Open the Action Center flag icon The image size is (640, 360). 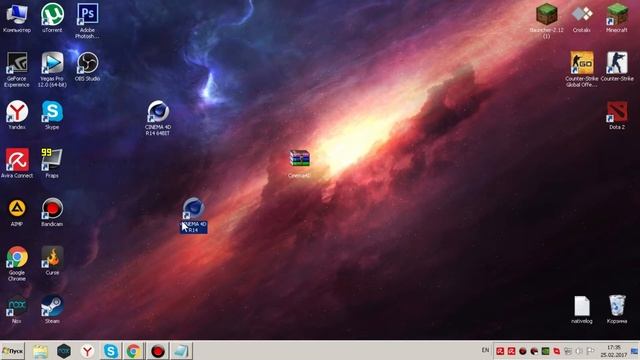point(590,351)
